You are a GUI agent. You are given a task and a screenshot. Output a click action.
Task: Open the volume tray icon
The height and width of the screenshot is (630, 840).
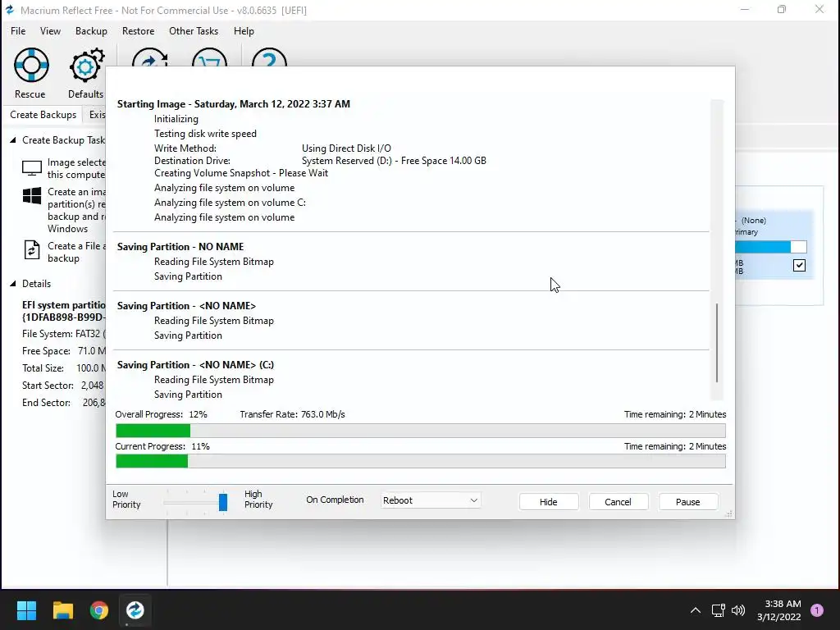click(738, 610)
